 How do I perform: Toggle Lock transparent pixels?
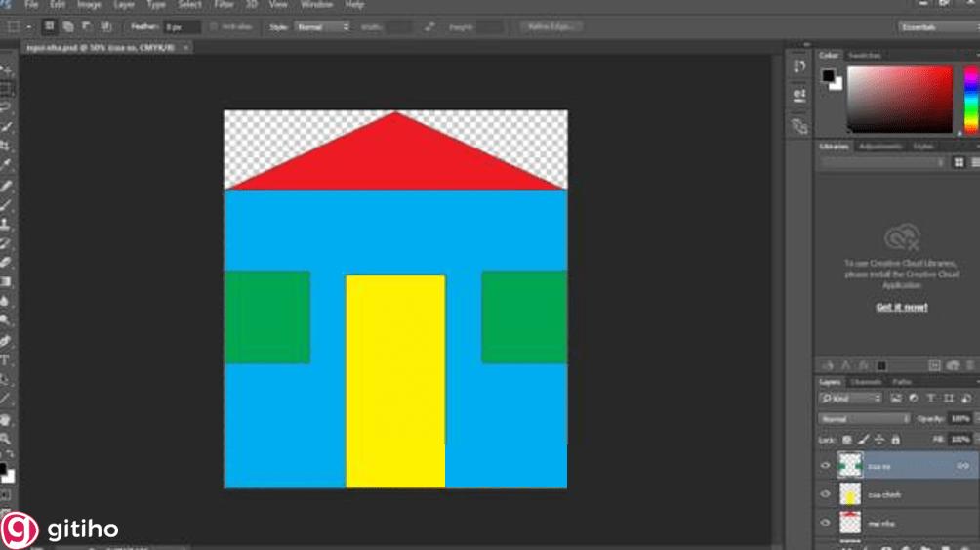[x=847, y=440]
